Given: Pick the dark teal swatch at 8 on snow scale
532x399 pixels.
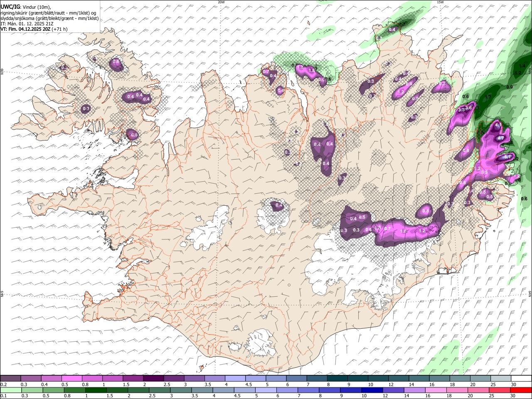Looking at the screenshot, I should coord(337,379).
